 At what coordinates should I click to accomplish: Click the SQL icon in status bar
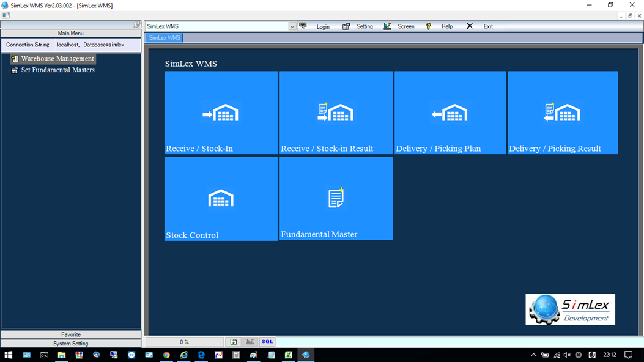tap(267, 341)
